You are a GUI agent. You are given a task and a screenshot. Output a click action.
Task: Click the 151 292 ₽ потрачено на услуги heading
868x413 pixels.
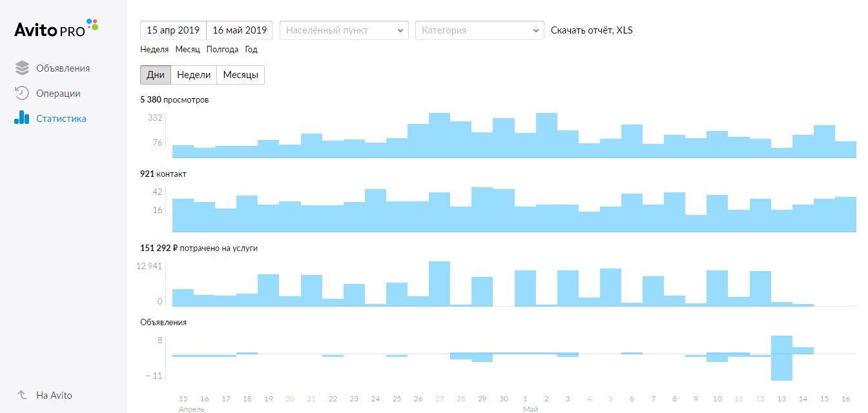[199, 248]
